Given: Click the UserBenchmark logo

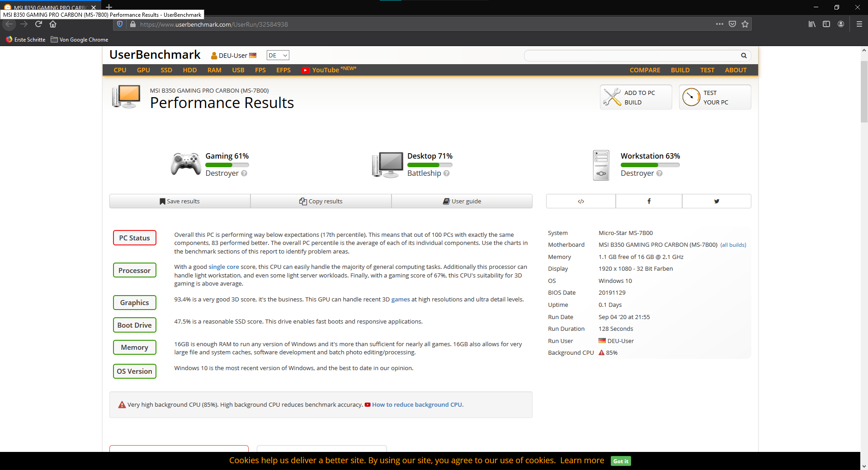Looking at the screenshot, I should point(155,55).
